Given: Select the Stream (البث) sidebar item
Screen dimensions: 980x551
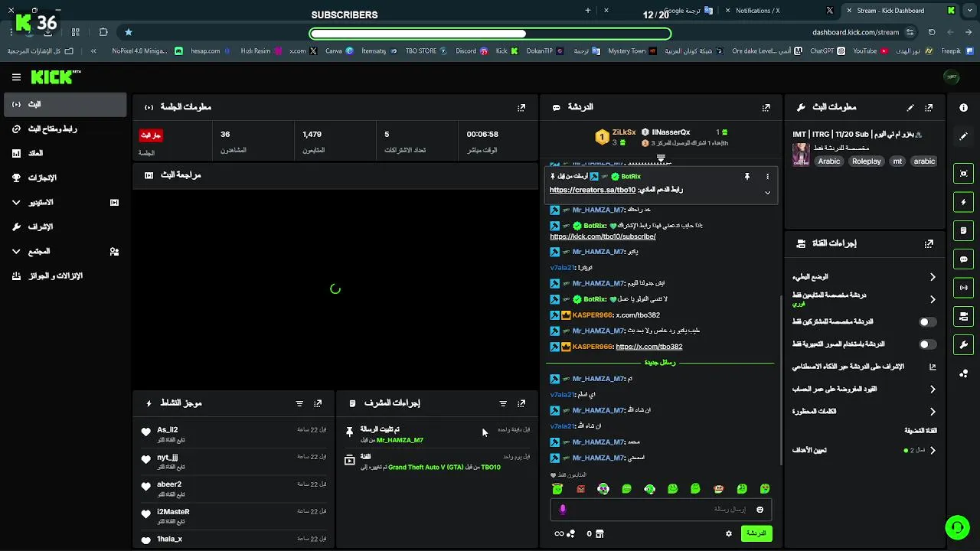Looking at the screenshot, I should pyautogui.click(x=64, y=105).
